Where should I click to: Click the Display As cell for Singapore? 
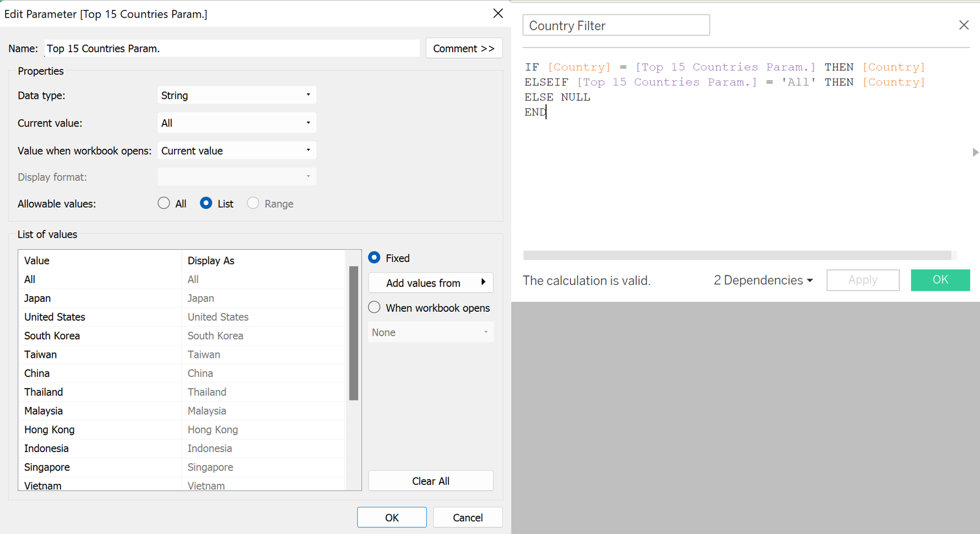tap(264, 467)
